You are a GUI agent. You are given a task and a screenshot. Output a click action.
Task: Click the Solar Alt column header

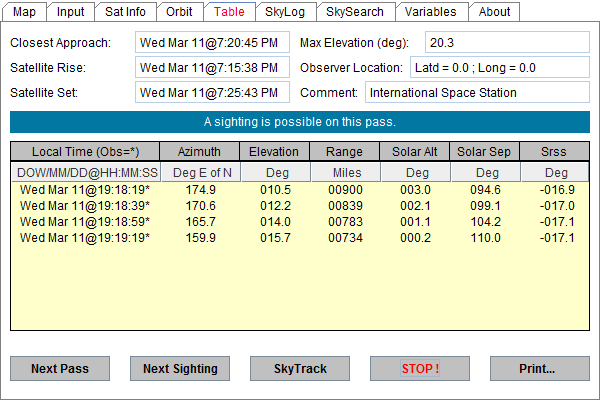(x=414, y=152)
